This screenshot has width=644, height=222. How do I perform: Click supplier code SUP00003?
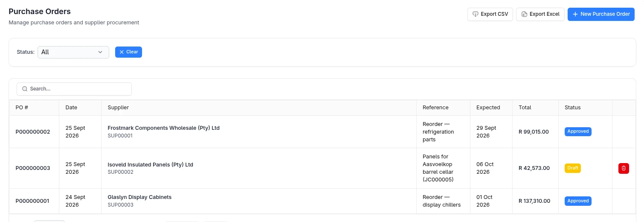pyautogui.click(x=120, y=205)
